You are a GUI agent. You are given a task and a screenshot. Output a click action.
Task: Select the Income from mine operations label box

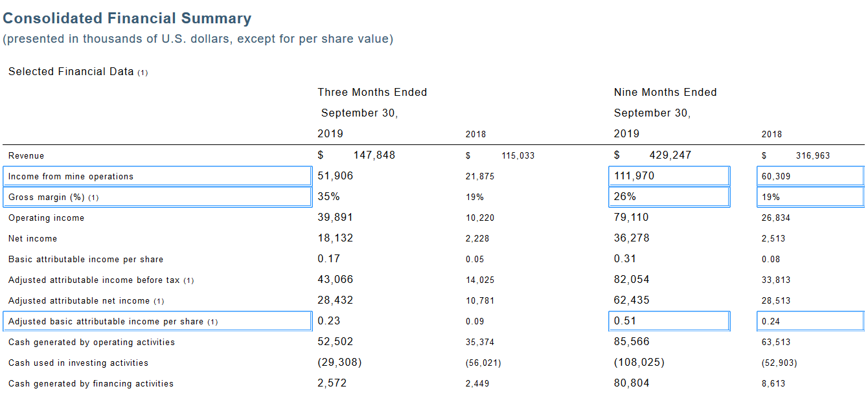157,176
